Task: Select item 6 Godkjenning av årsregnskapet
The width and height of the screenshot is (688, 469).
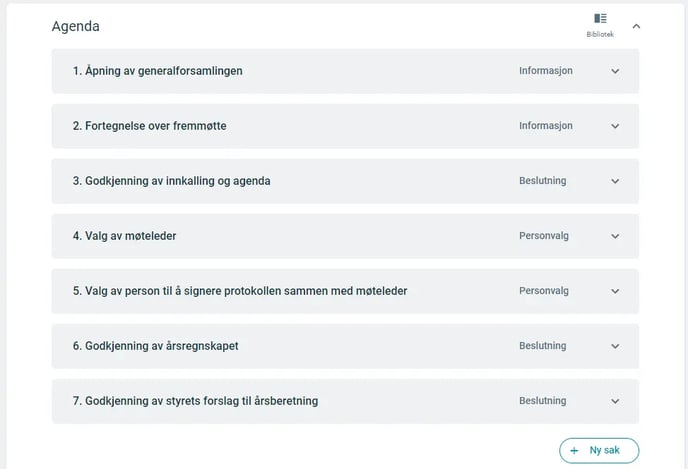Action: tap(345, 346)
